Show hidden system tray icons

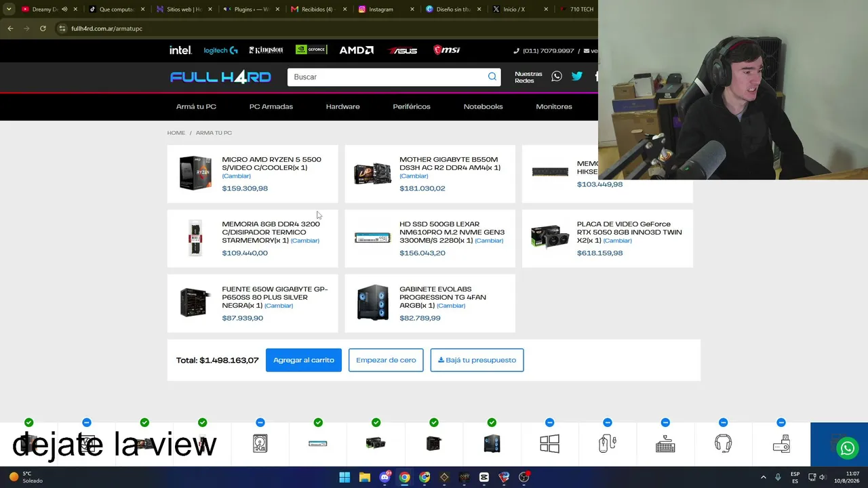click(763, 477)
